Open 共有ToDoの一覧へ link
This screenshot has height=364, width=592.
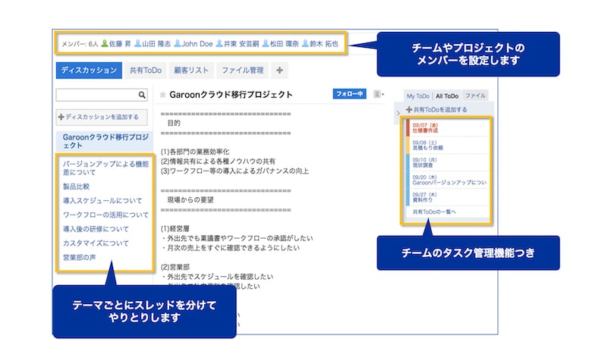tap(434, 212)
